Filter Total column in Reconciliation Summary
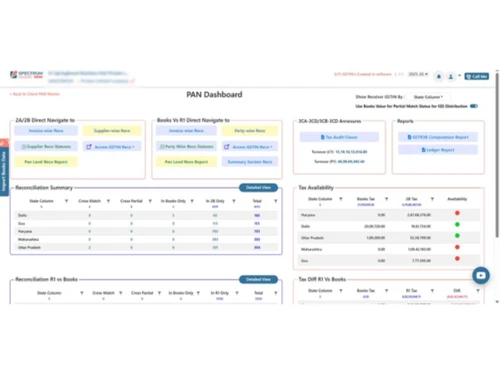 276,201
